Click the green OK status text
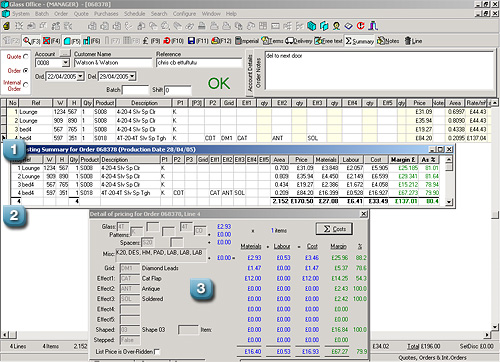This screenshot has width=500, height=362. pos(219,83)
